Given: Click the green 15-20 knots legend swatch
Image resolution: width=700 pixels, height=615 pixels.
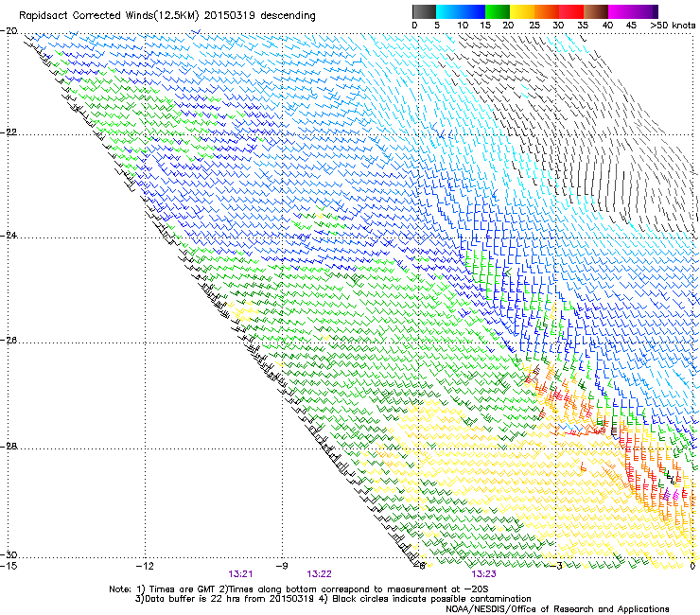Looking at the screenshot, I should coord(498,11).
